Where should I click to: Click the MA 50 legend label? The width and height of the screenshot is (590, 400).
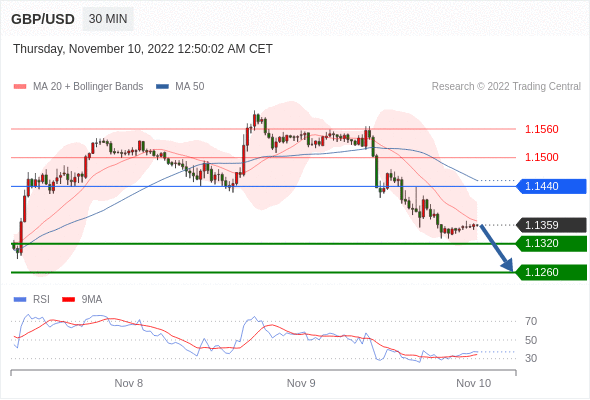[x=190, y=87]
